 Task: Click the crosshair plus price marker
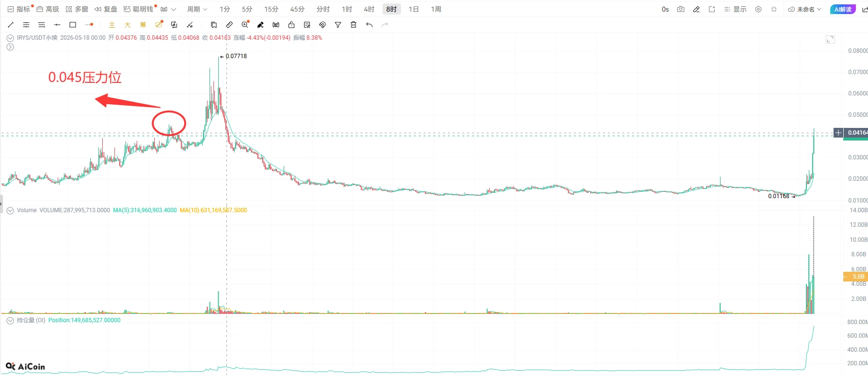[x=838, y=133]
